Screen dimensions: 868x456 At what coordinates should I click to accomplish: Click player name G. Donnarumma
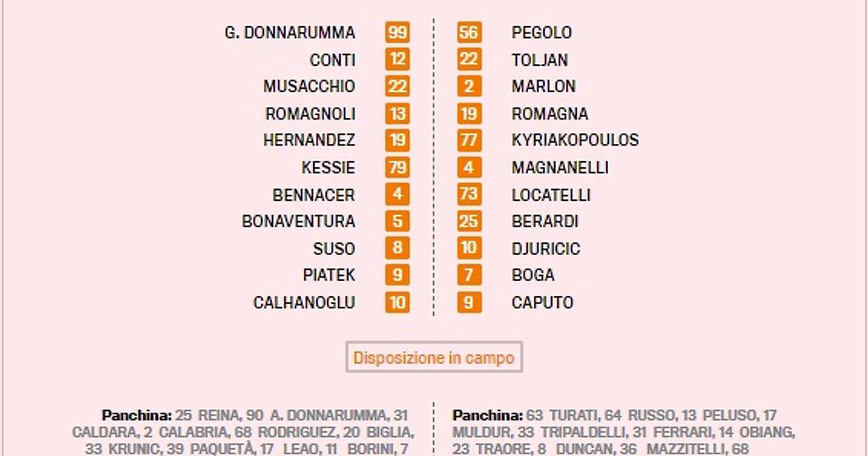(x=290, y=33)
